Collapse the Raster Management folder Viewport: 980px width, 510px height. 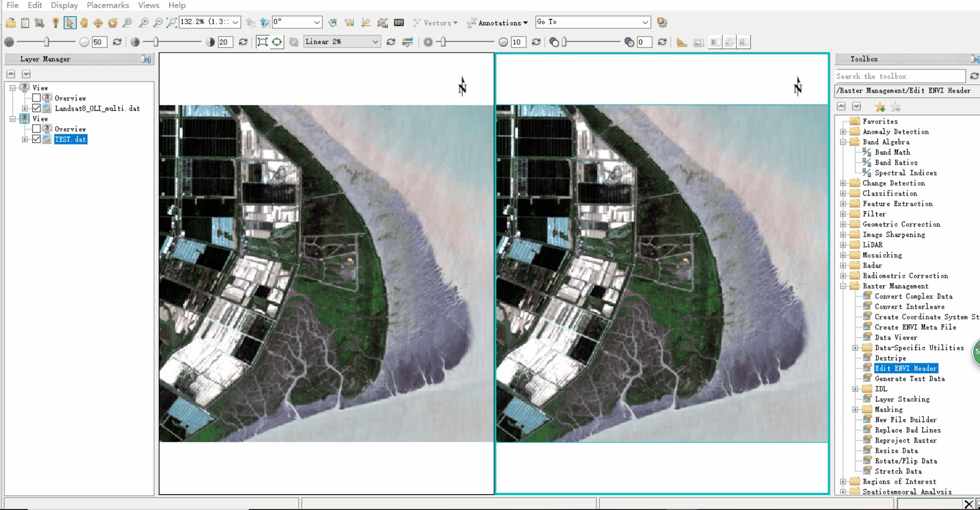(843, 286)
